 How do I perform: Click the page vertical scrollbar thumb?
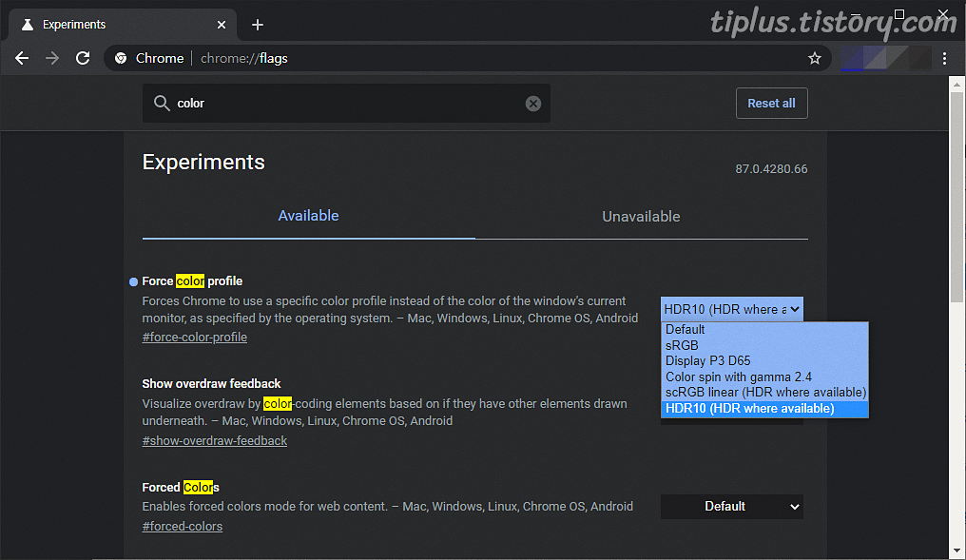pos(956,197)
